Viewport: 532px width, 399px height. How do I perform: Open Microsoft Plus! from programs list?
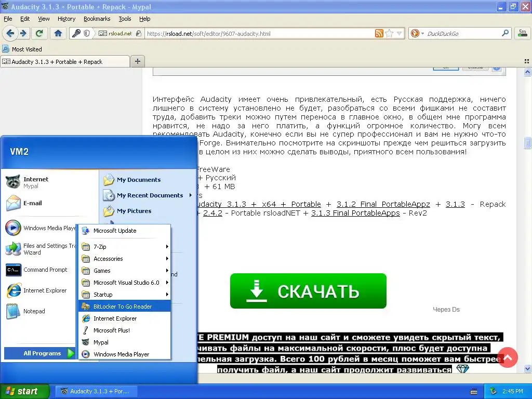[125, 330]
